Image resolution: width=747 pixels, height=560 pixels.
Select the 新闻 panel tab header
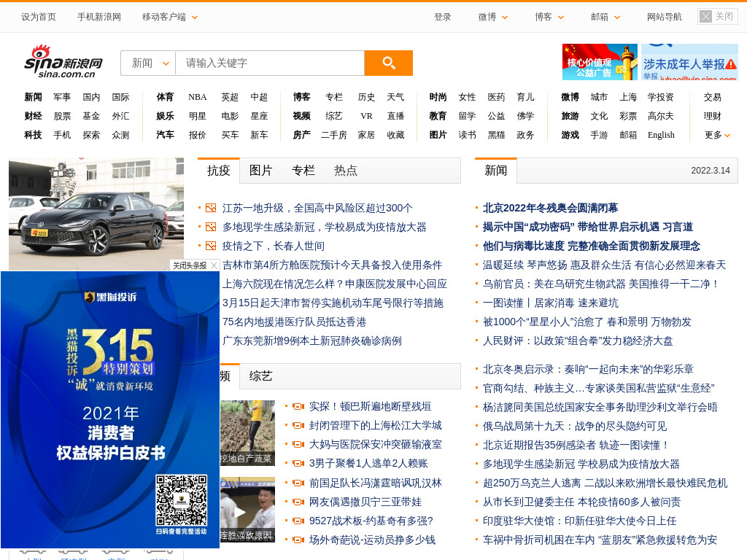(495, 171)
